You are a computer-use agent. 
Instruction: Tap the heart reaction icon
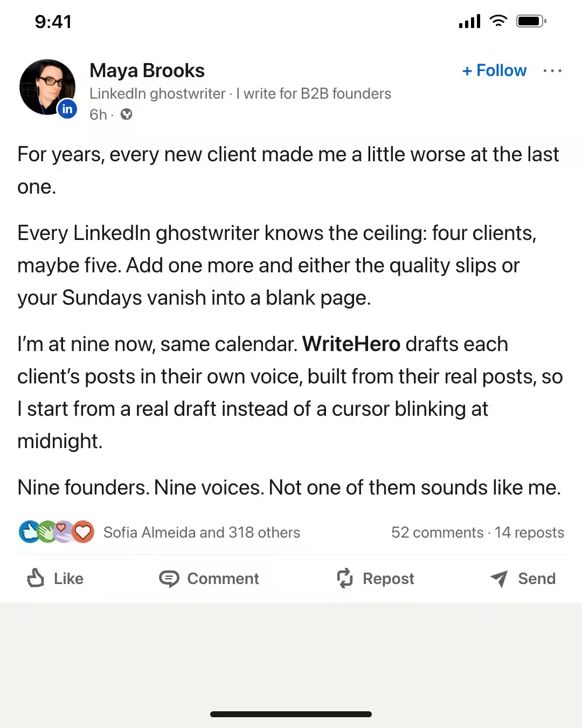(84, 532)
